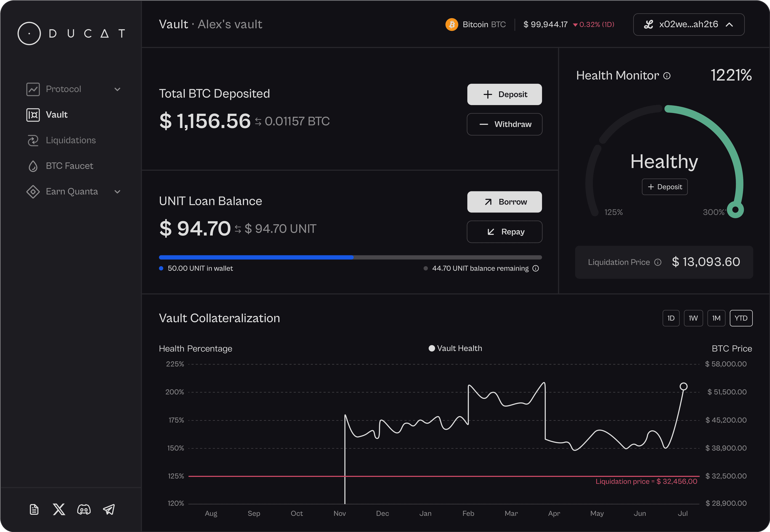Click the Liquidation Price info icon
The width and height of the screenshot is (770, 532).
pos(658,262)
